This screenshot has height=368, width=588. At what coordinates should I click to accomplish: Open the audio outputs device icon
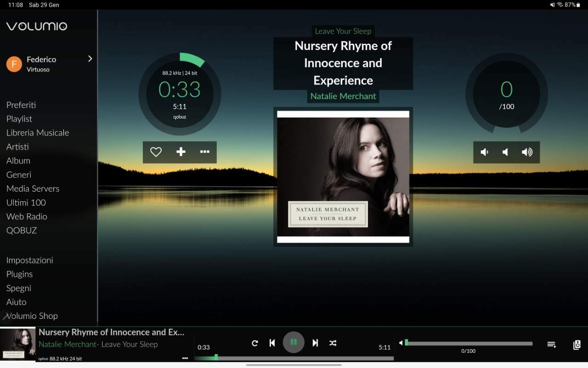point(577,345)
